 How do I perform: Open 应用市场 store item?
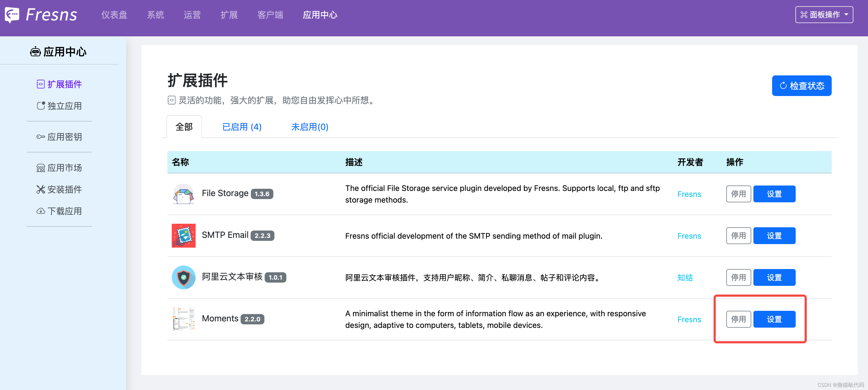pyautogui.click(x=59, y=168)
